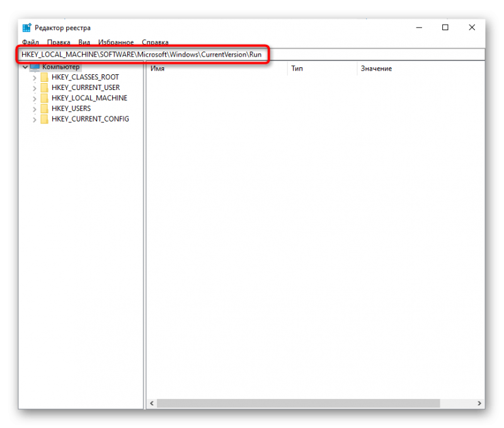Viewport: 504px width, 428px height.
Task: Click the Значение column header
Action: tap(421, 69)
